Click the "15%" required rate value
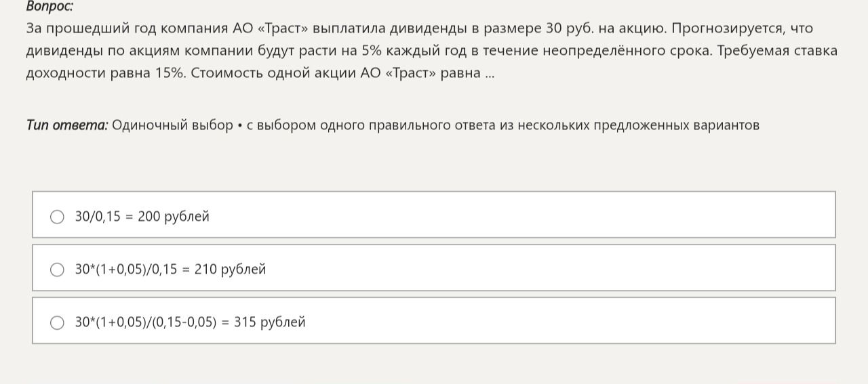Viewport: 868px width, 384px height. pyautogui.click(x=170, y=73)
